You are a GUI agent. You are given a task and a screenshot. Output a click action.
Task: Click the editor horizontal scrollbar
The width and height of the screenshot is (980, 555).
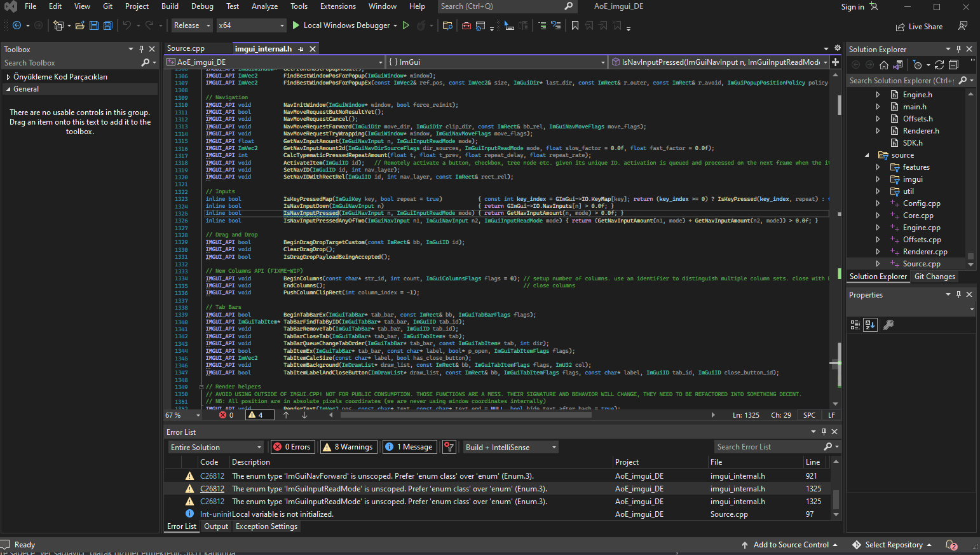tap(466, 415)
